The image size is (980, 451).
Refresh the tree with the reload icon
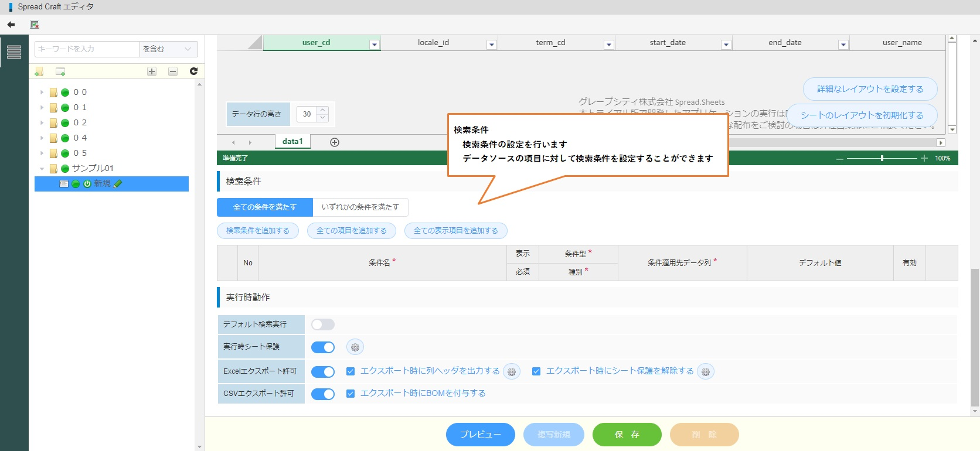(193, 71)
